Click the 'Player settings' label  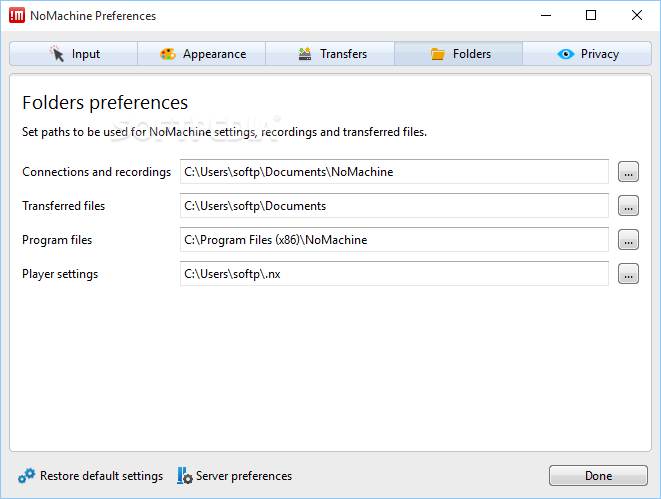pyautogui.click(x=60, y=274)
